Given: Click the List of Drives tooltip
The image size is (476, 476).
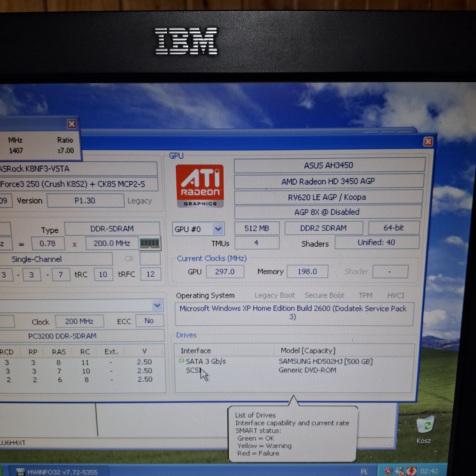Looking at the screenshot, I should coord(293,434).
